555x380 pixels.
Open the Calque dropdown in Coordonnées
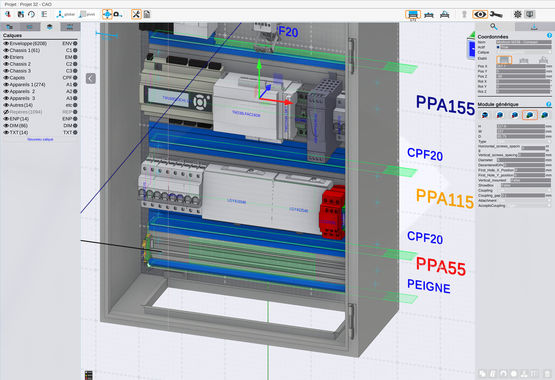(523, 52)
